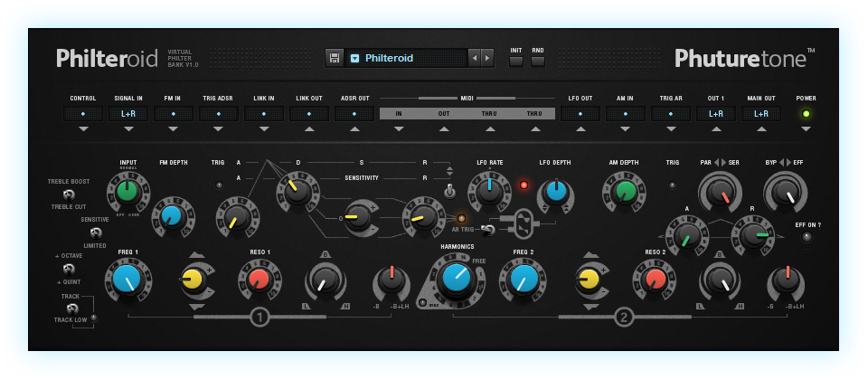The height and width of the screenshot is (380, 868).
Task: Select the previous preset arrow
Action: (x=474, y=58)
